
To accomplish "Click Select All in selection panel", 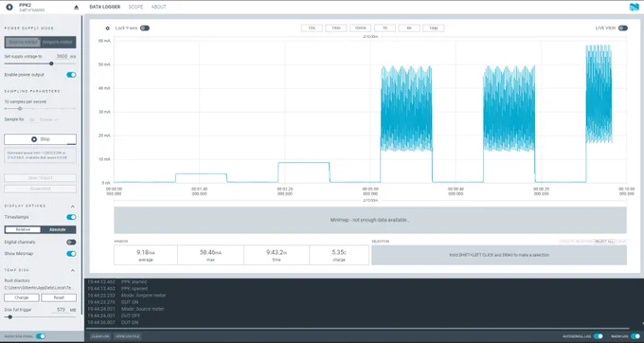I will tap(604, 241).
